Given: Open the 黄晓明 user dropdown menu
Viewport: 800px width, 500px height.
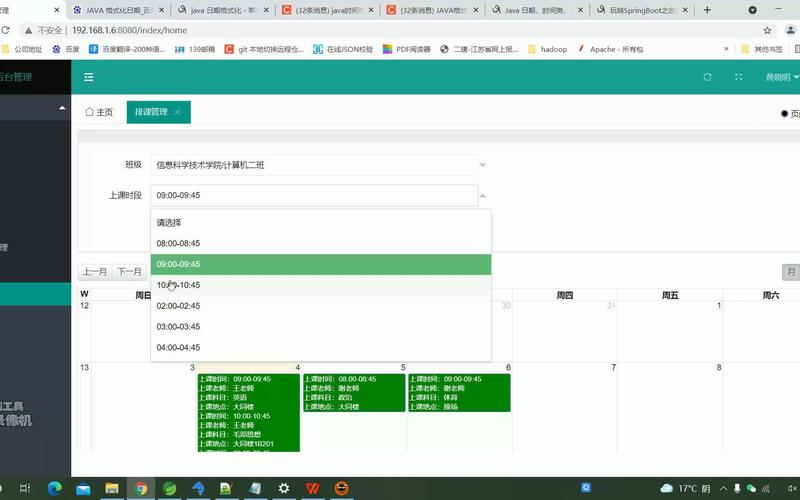Looking at the screenshot, I should tap(782, 77).
